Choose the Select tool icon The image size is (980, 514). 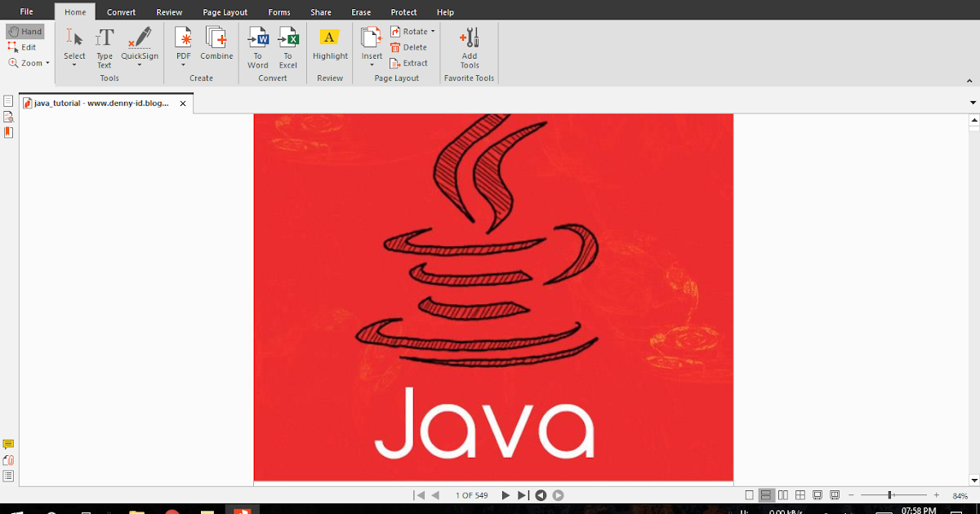tap(74, 38)
